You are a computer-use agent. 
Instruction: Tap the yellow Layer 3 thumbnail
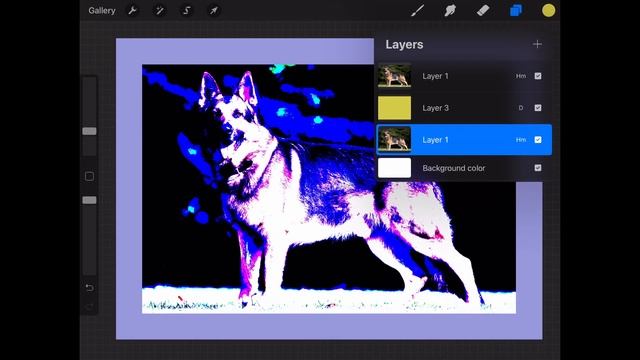tap(394, 108)
